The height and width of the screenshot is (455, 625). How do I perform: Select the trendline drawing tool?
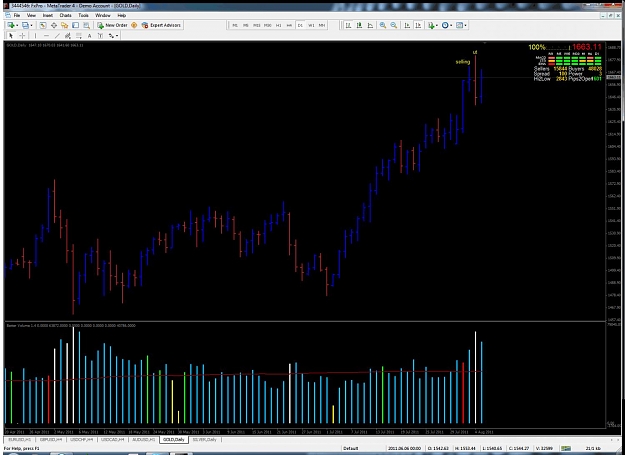pos(57,35)
